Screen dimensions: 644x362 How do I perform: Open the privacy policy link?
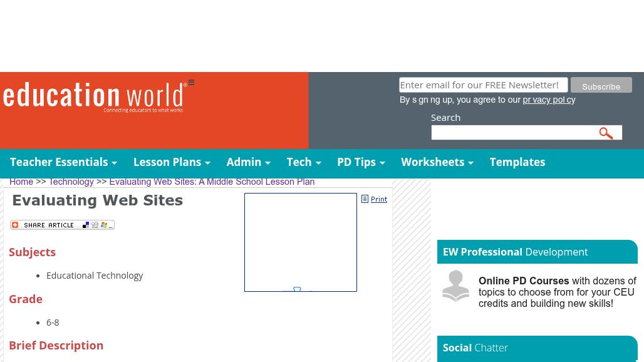(x=549, y=100)
